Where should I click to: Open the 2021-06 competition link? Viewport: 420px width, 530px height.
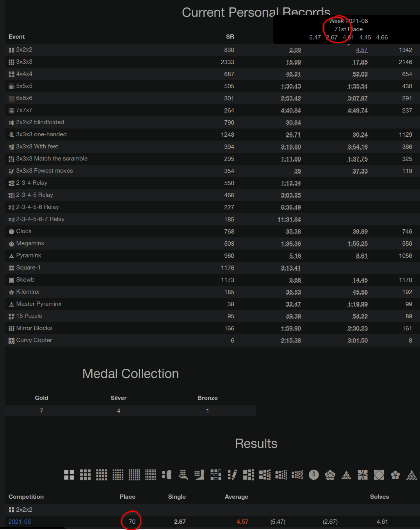20,522
